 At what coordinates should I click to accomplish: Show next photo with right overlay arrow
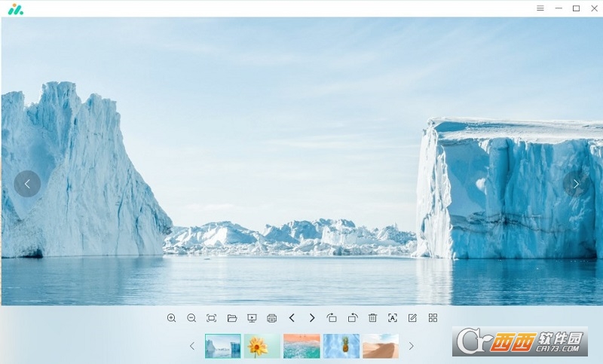(576, 184)
